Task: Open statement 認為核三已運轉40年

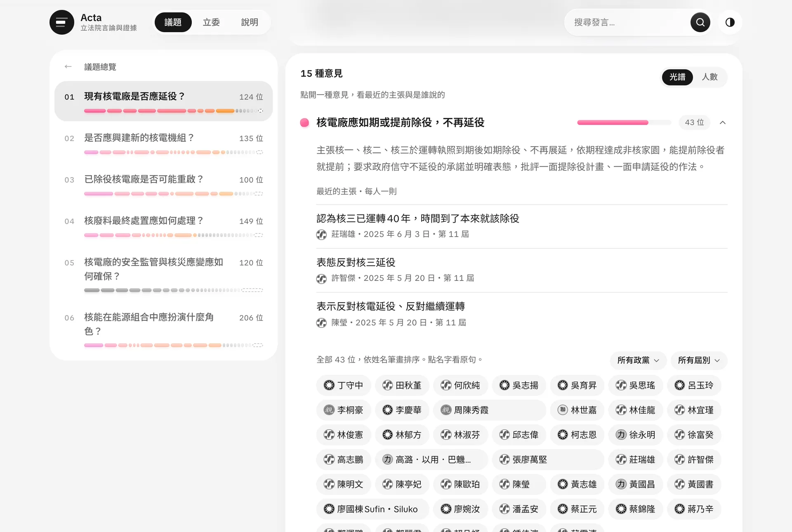Action: pyautogui.click(x=522, y=226)
